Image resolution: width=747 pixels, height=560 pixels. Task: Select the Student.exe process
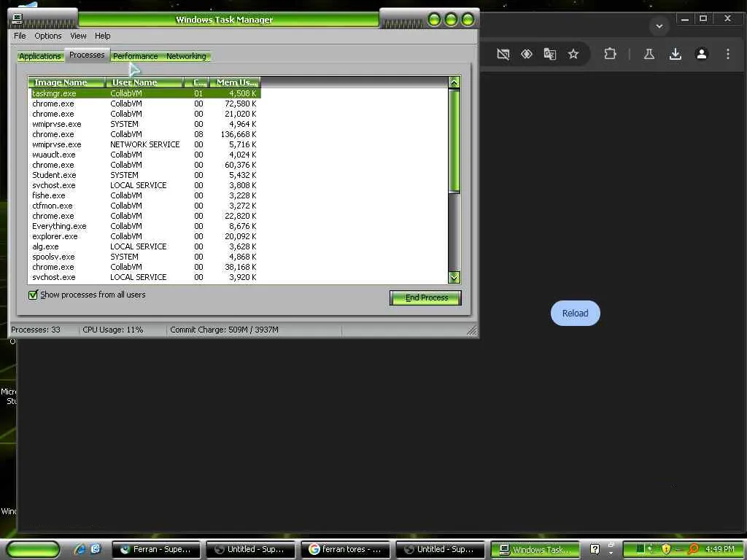pyautogui.click(x=144, y=175)
